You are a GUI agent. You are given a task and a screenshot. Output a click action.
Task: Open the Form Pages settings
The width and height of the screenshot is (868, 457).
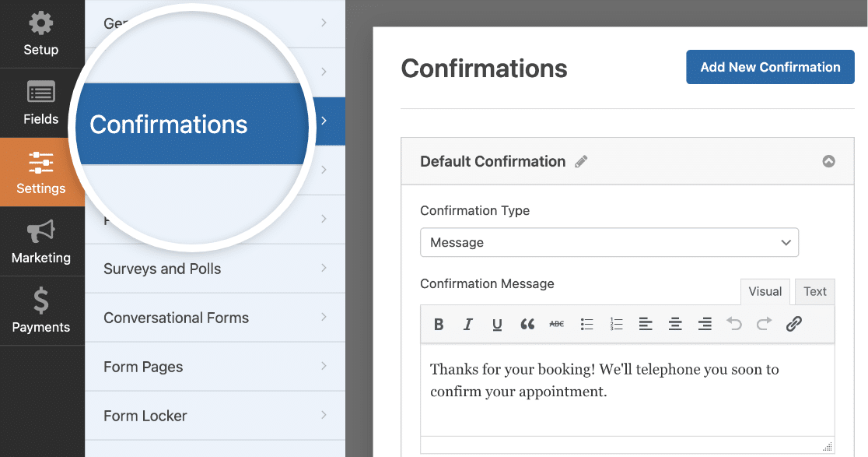[215, 367]
